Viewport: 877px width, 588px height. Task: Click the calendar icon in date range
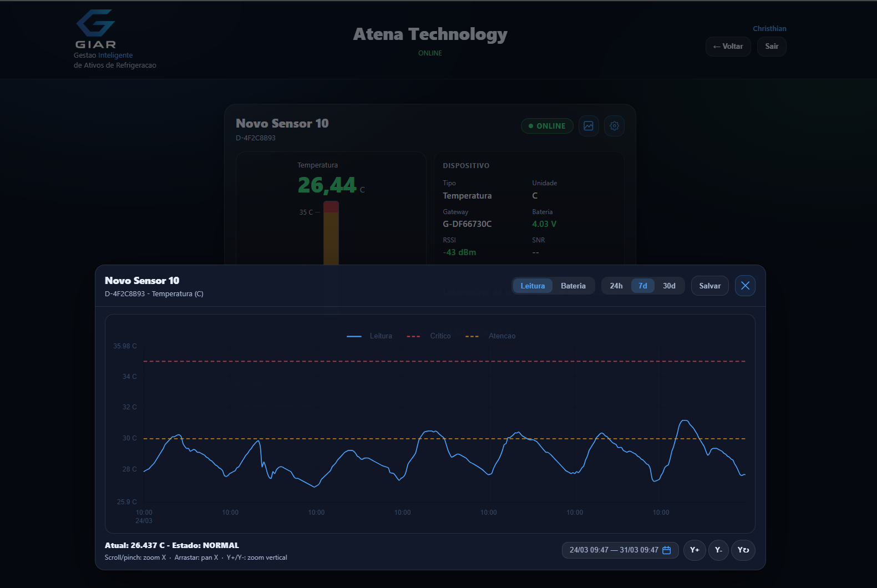[667, 550]
